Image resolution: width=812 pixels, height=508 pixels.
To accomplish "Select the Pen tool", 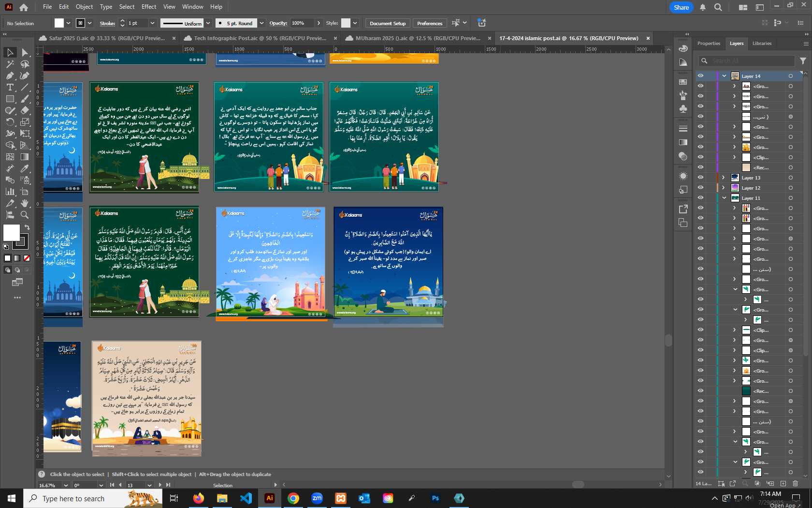I will coord(10,75).
